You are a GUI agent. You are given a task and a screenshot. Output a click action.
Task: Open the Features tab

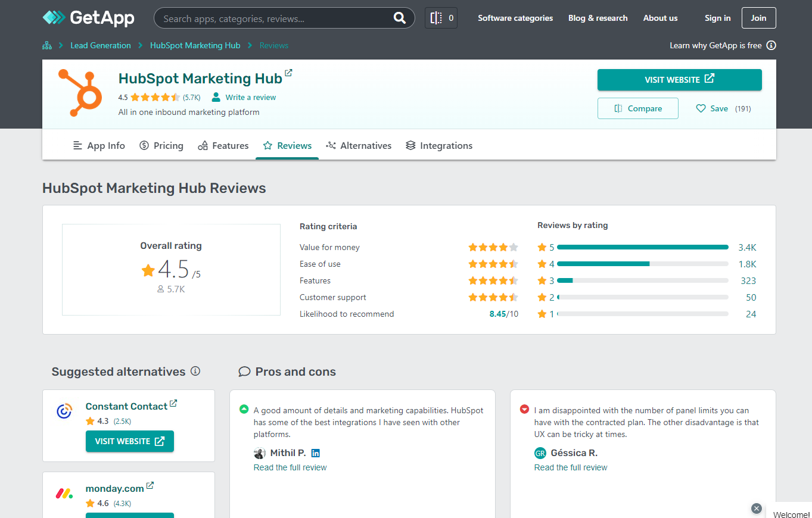click(223, 145)
